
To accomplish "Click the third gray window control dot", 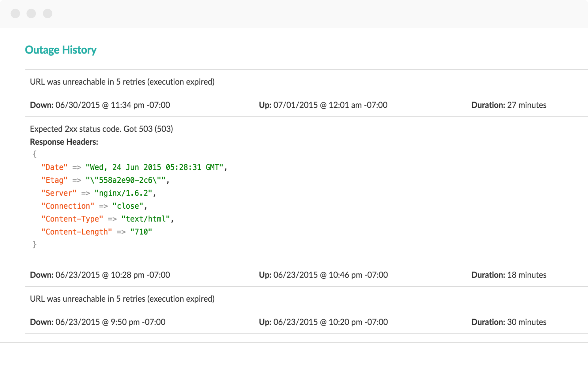I will [x=47, y=13].
